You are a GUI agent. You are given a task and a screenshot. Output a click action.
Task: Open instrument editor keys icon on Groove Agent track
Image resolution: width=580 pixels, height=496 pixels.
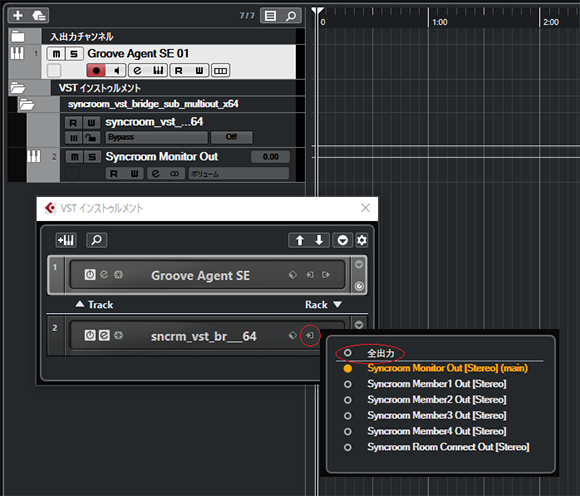pyautogui.click(x=158, y=70)
